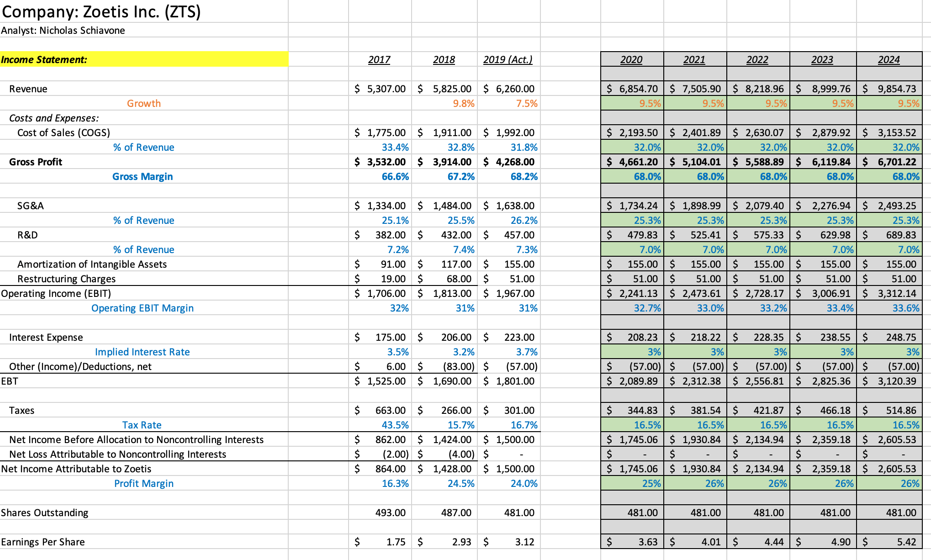This screenshot has height=560, width=931.
Task: Select Net Loss Attributable to Noncontrolling label
Action: coord(118,454)
